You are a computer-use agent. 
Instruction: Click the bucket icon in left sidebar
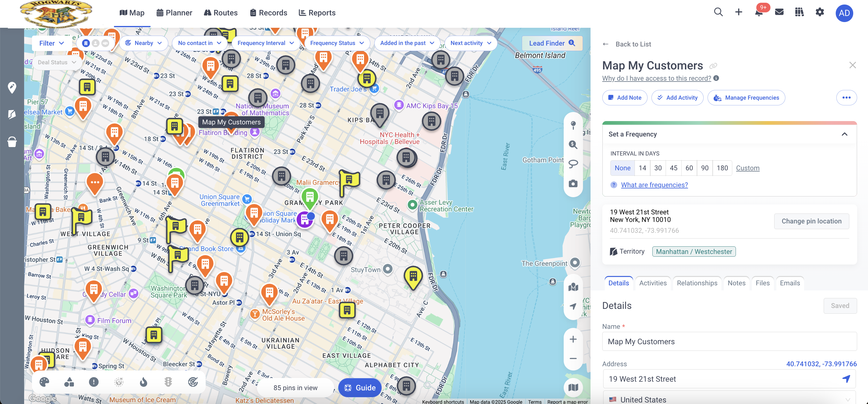point(12,142)
